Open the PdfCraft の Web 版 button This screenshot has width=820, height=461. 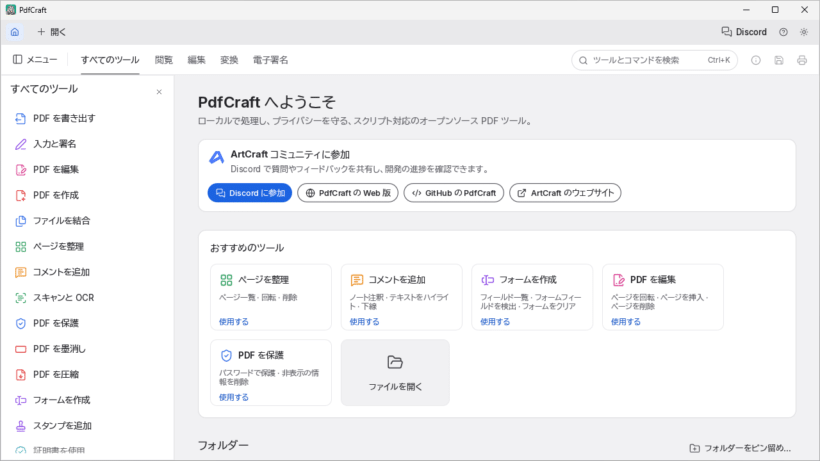[348, 193]
